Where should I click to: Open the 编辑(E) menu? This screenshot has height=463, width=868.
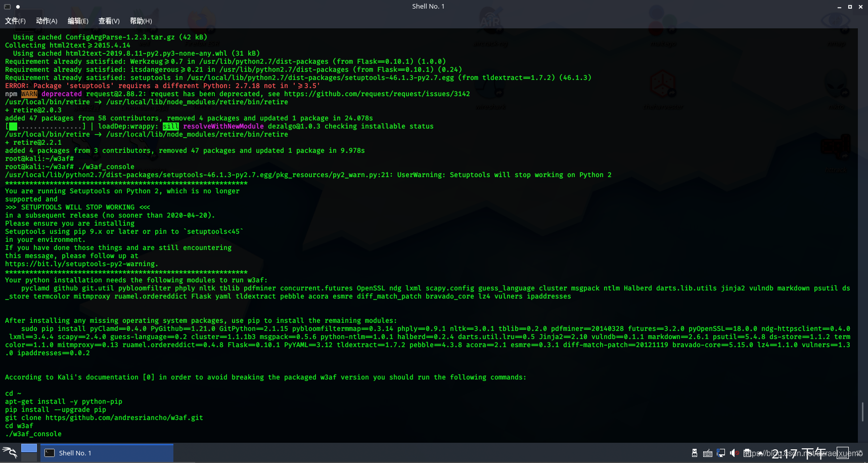78,21
